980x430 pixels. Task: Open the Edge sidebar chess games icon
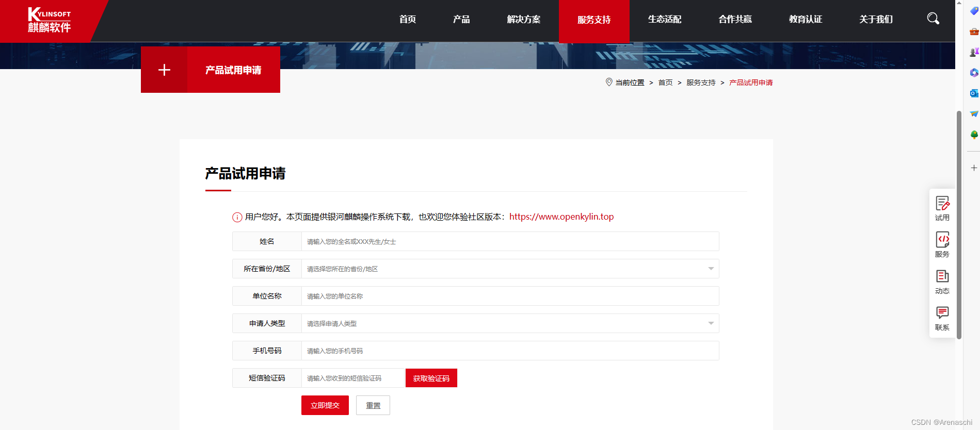[x=974, y=52]
